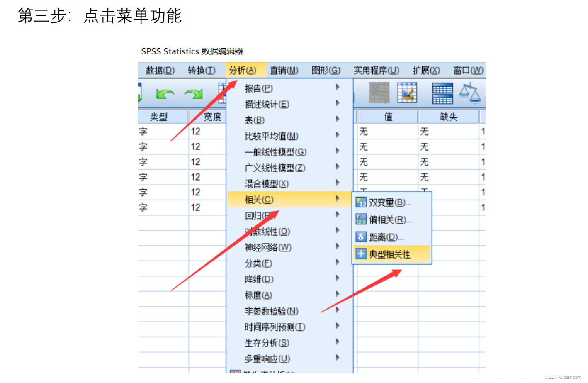The height and width of the screenshot is (383, 588).
Task: Expand the 非参数检验(N) submenu arrow
Action: (x=338, y=310)
